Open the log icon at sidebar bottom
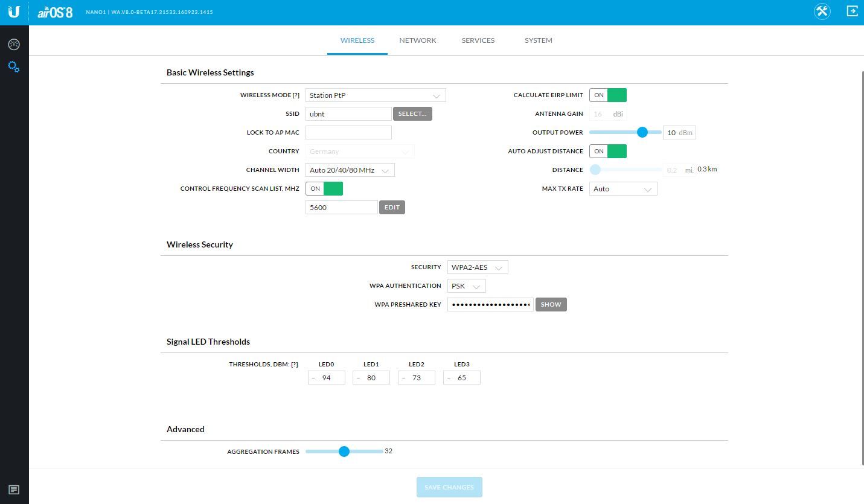864x504 pixels. (14, 490)
